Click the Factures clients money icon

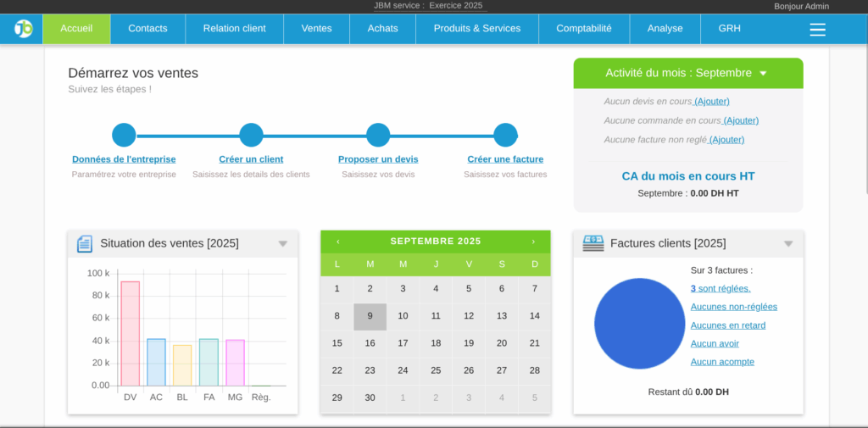pyautogui.click(x=593, y=243)
